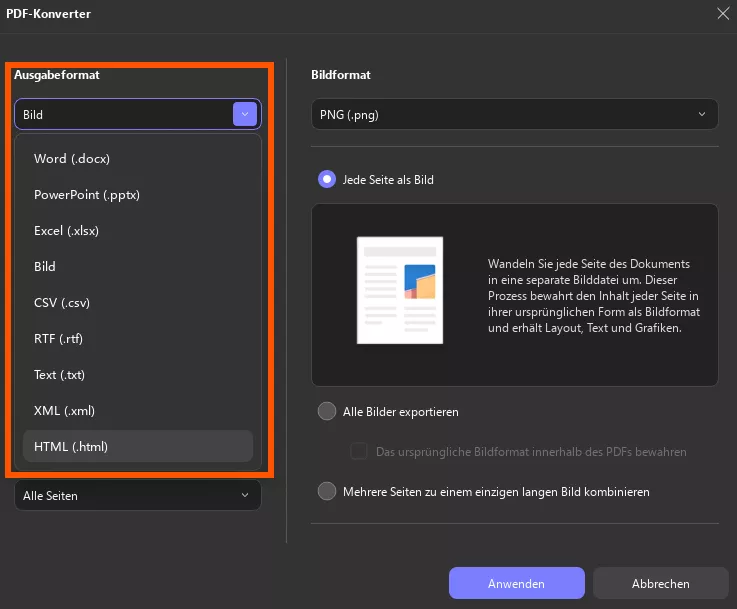Click the Wandeln Sie jede Seite description text
This screenshot has width=737, height=609.
594,296
